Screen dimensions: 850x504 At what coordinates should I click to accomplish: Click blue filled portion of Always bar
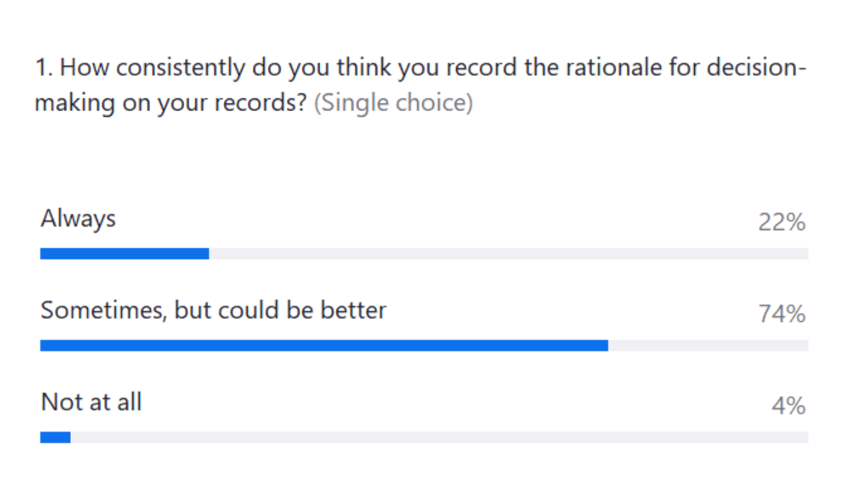point(125,253)
